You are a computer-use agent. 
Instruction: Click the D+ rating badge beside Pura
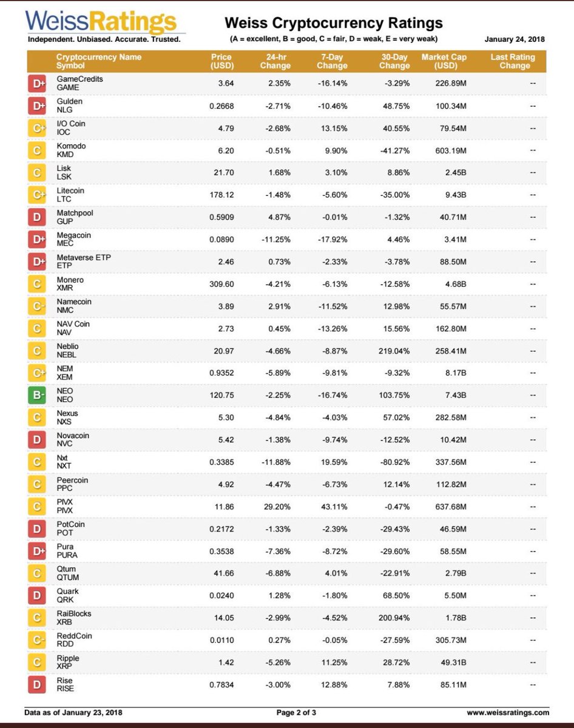click(38, 551)
